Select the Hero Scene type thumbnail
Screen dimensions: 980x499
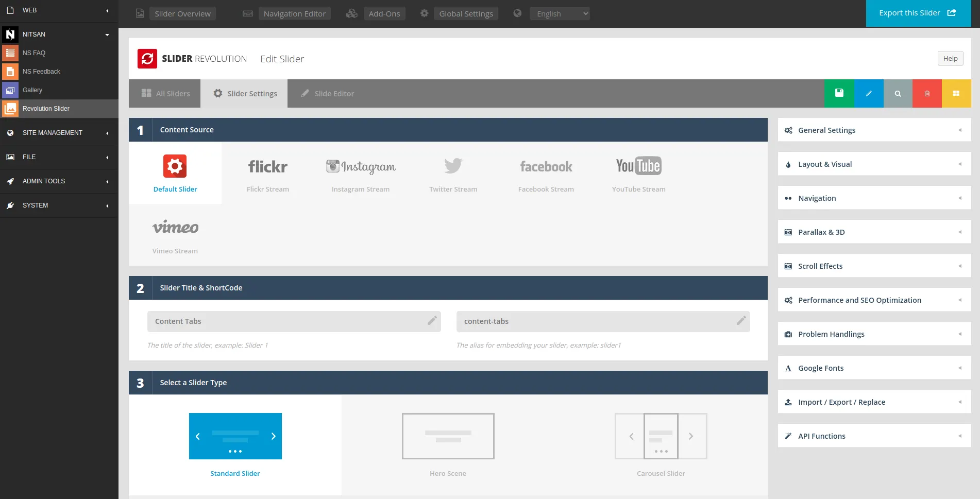coord(448,436)
